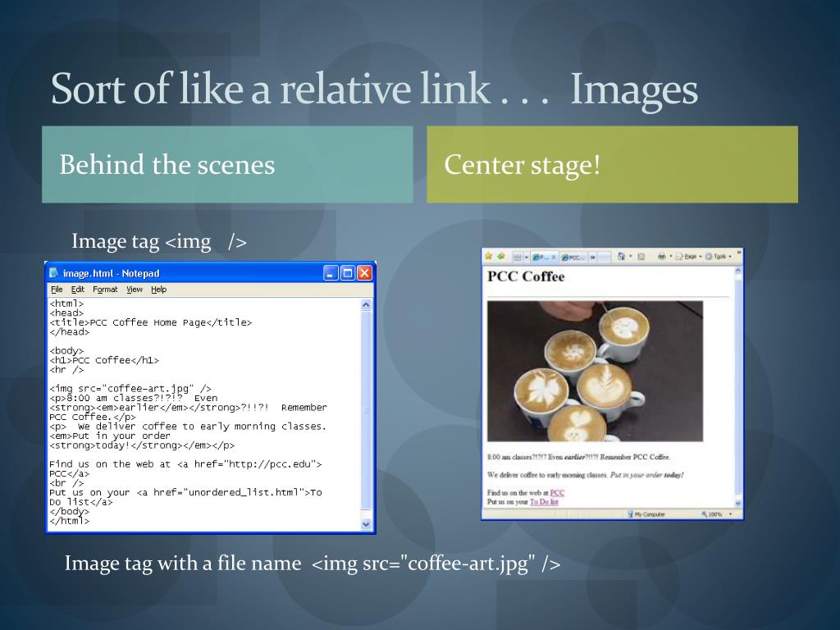Click the Favorites Center star icon

[x=488, y=256]
